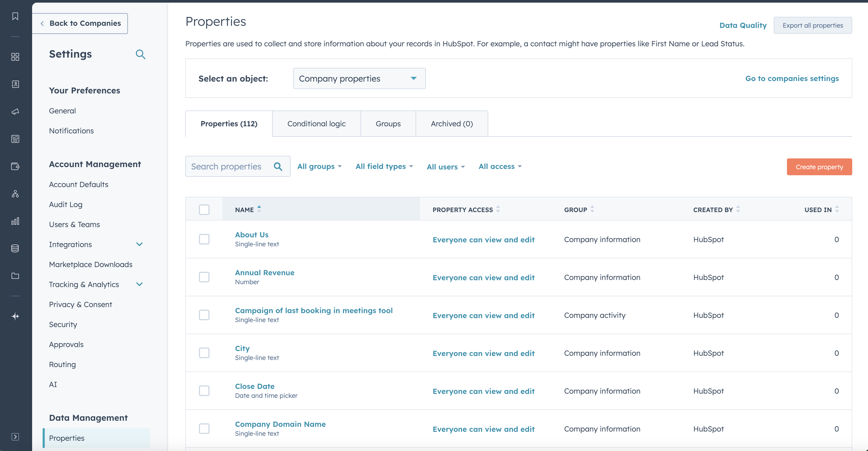Open the Annual Revenue property link
Screen dimensions: 868x451
coord(265,273)
